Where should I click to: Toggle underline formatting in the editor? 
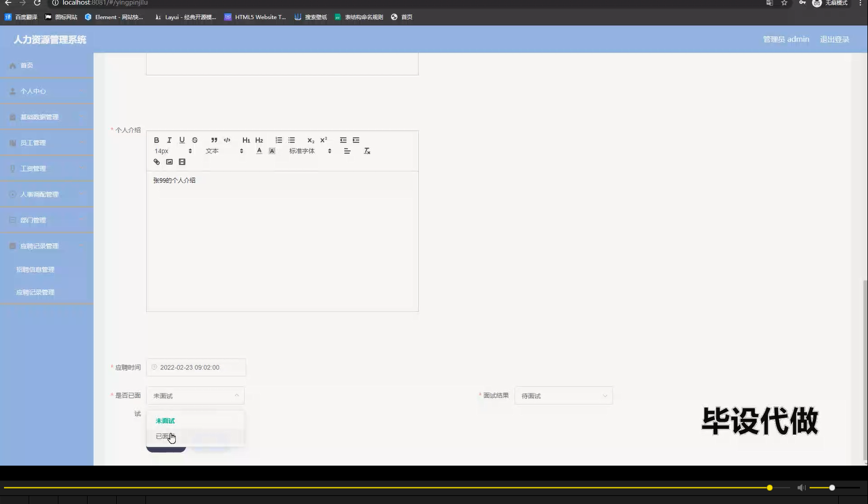tap(182, 140)
